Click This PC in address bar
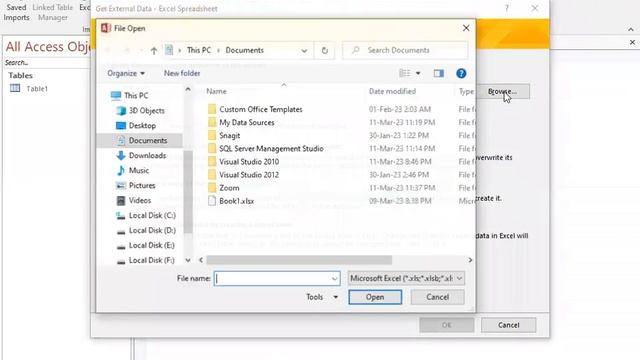Screen dimensions: 640x360 coord(199,51)
